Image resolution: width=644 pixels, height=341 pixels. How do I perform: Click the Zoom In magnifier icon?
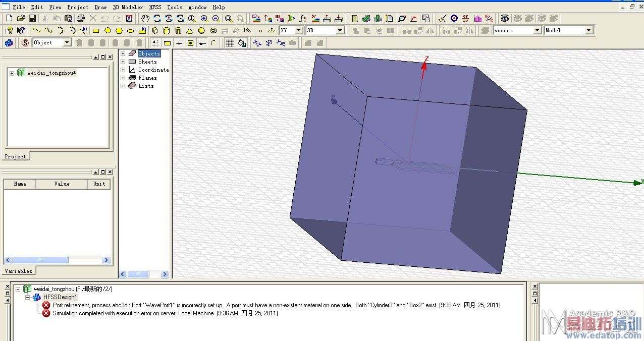click(x=204, y=19)
